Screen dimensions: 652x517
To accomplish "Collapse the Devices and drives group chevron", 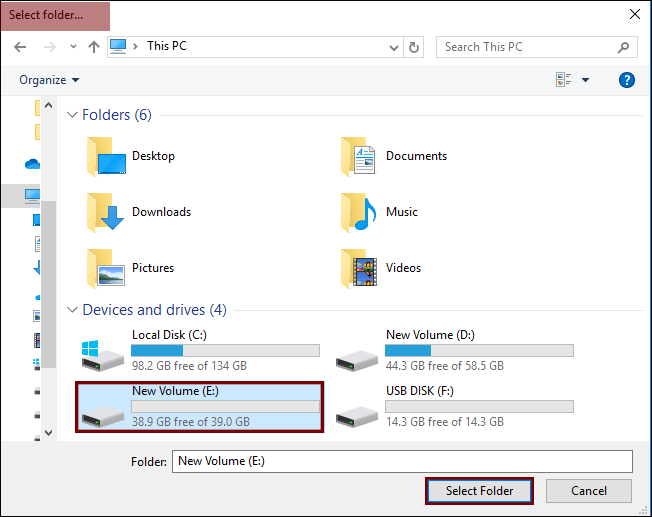I will pos(72,309).
